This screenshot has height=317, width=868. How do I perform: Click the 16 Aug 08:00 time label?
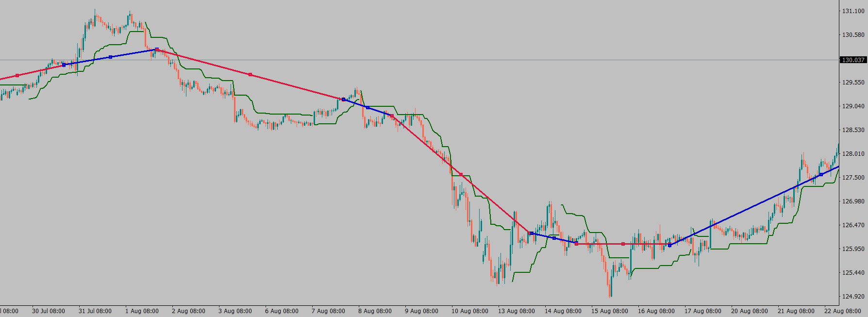(x=656, y=311)
